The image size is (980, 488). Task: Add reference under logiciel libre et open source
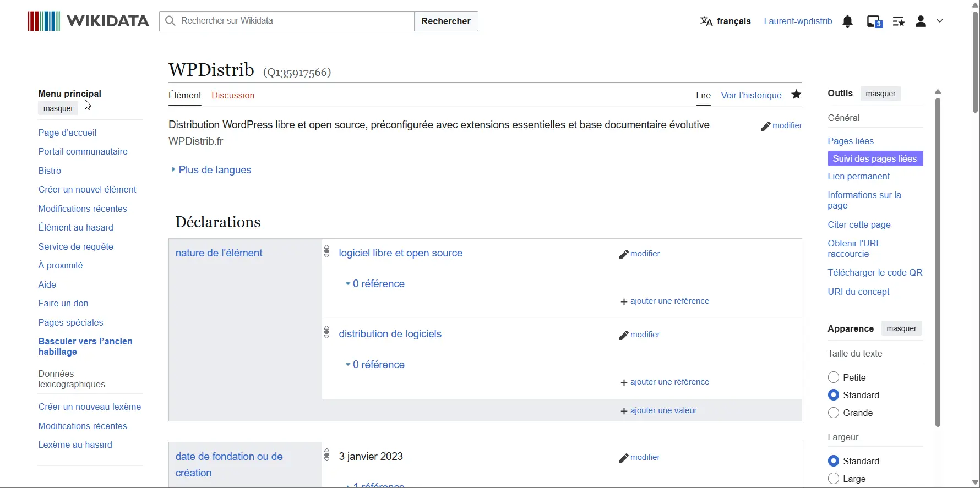[x=665, y=301]
